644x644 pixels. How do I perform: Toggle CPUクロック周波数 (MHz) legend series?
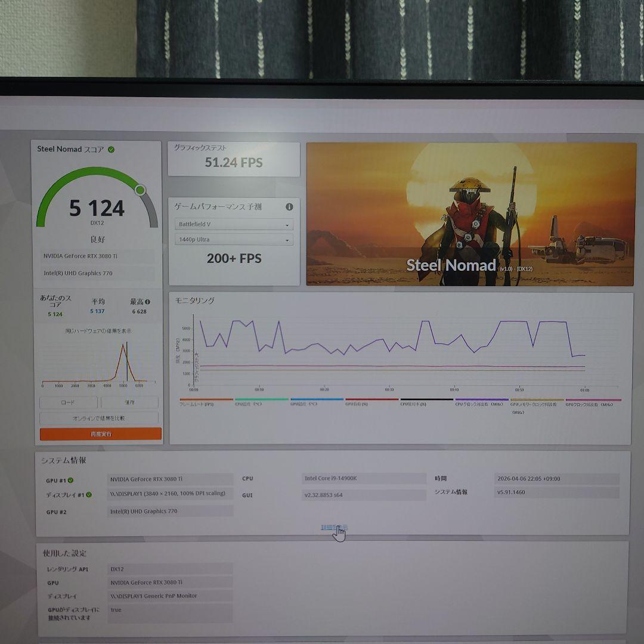(482, 402)
